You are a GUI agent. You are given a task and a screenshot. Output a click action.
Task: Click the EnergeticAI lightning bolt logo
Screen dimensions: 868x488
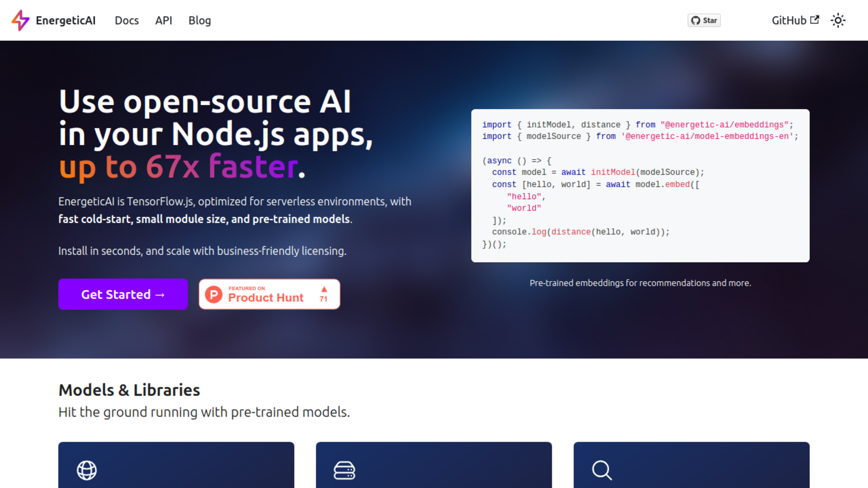pyautogui.click(x=21, y=20)
